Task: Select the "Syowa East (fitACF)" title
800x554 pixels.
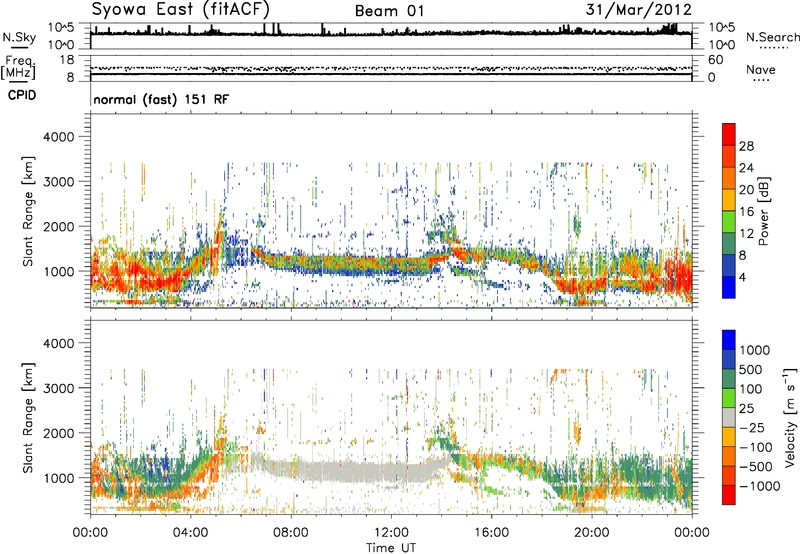Action: tap(181, 10)
